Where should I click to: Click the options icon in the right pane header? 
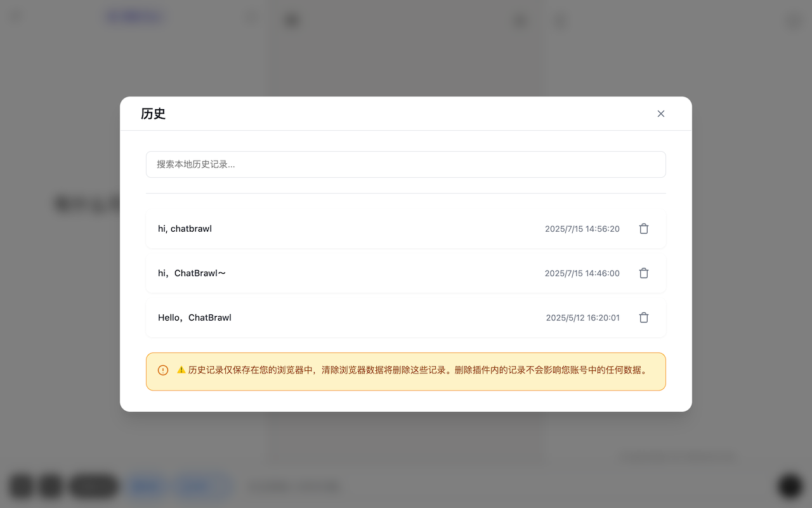point(793,21)
